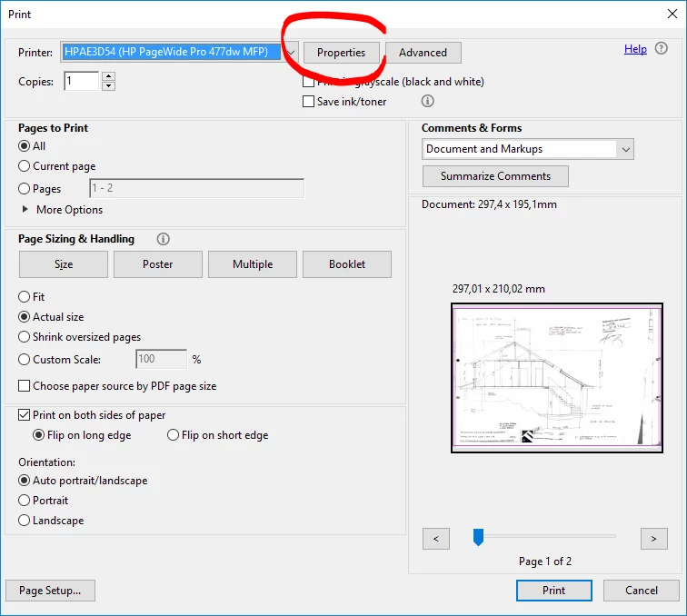Choose Shrink oversized pages

pyautogui.click(x=25, y=336)
